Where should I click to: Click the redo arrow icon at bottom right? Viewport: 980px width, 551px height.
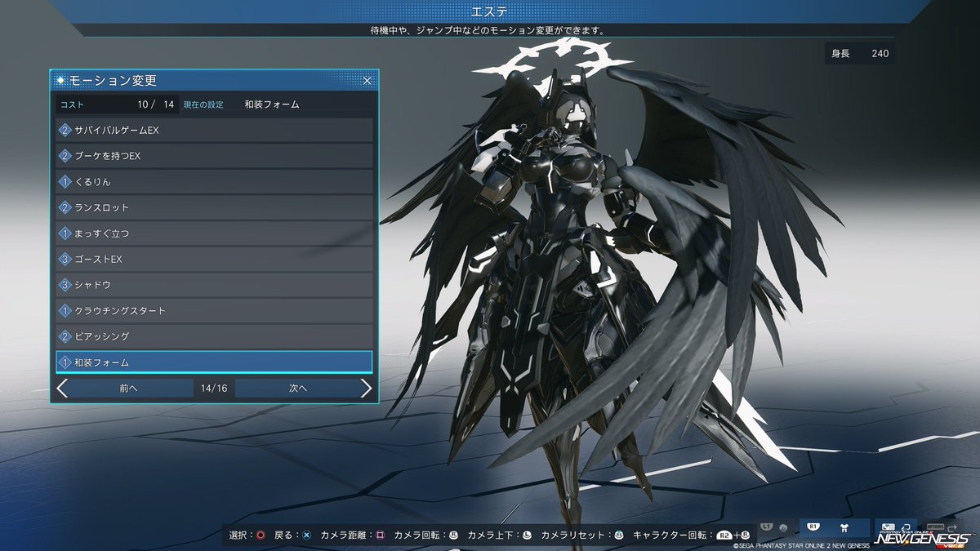(951, 527)
